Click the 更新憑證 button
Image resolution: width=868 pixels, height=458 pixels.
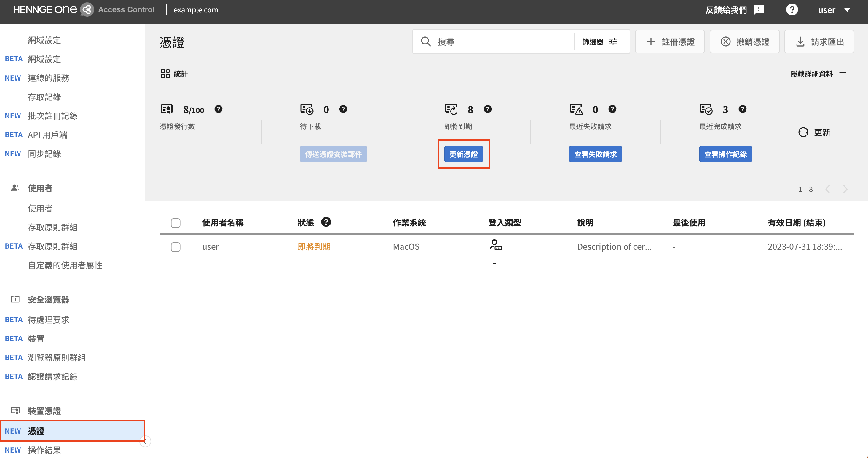(463, 154)
